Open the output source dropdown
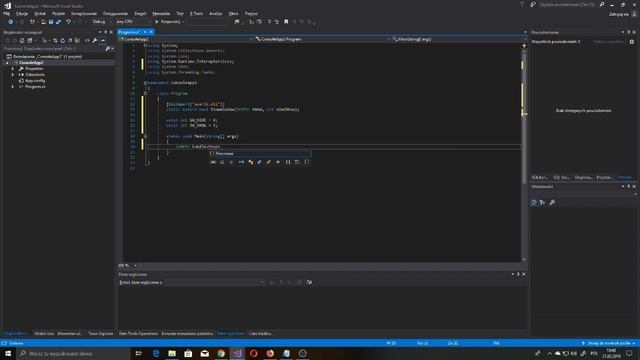 pyautogui.click(x=215, y=282)
